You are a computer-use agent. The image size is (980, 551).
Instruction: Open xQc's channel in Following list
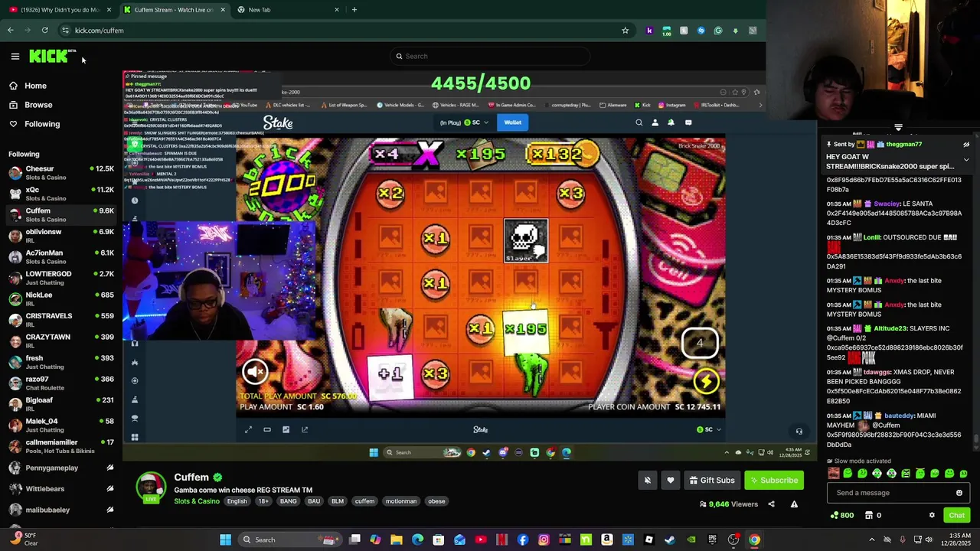click(61, 194)
